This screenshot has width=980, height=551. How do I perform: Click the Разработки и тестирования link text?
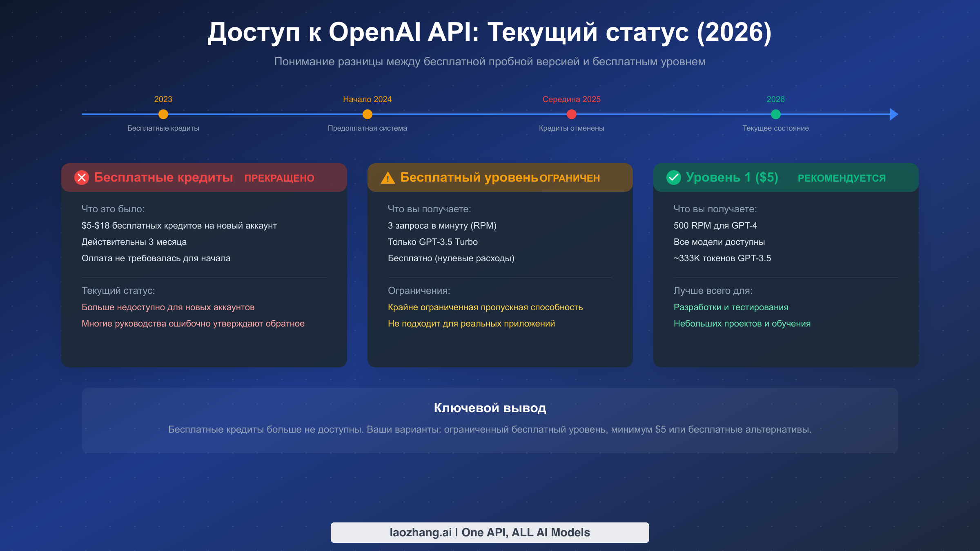[731, 307]
